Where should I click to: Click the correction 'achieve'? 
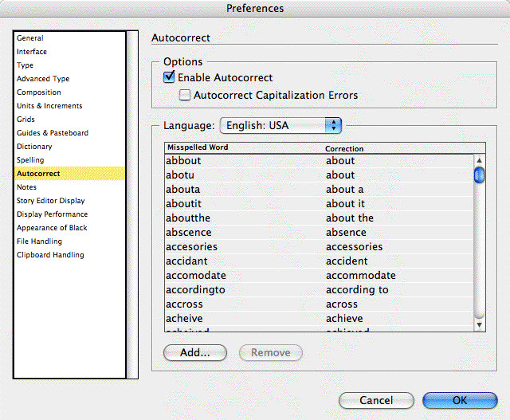pyautogui.click(x=344, y=318)
